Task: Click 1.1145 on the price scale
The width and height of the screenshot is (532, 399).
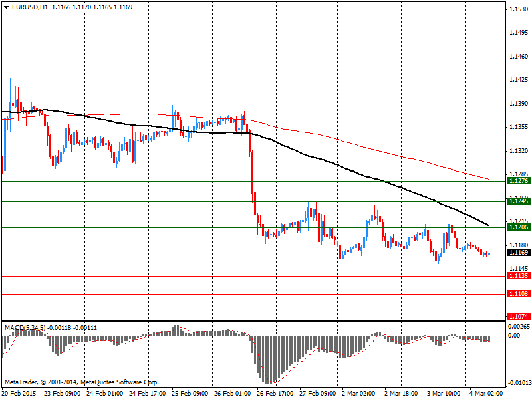Action: point(519,269)
